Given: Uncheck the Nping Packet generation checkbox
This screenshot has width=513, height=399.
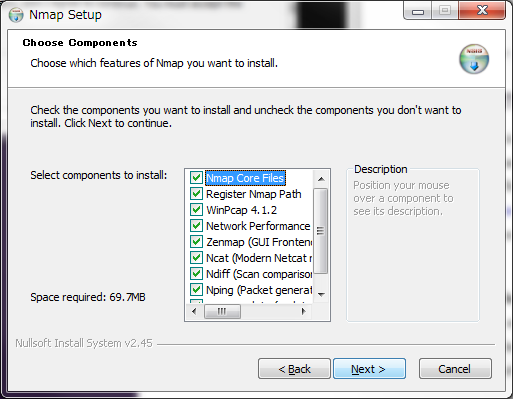Looking at the screenshot, I should point(196,290).
